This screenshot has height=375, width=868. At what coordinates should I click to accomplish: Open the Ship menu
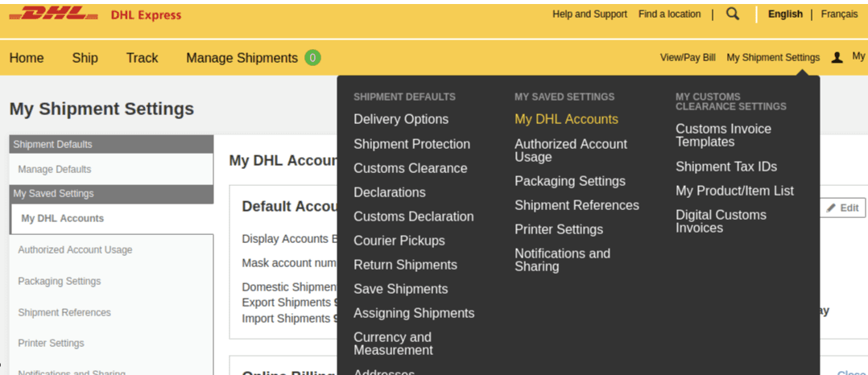coord(85,58)
